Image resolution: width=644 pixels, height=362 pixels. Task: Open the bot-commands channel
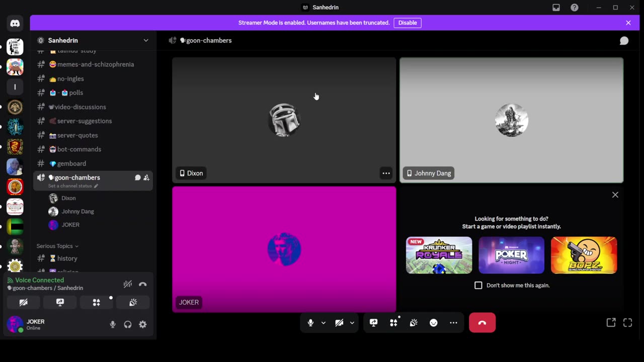click(93, 149)
